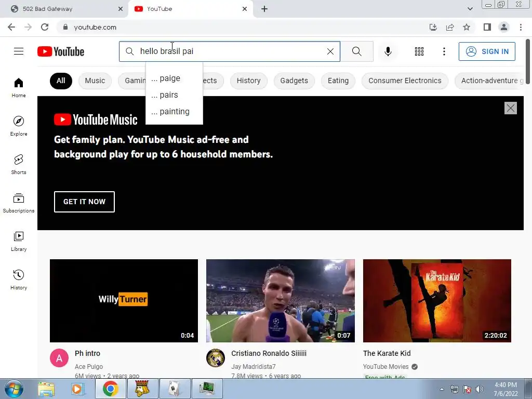532x399 pixels.
Task: Open Library in the sidebar
Action: click(19, 241)
